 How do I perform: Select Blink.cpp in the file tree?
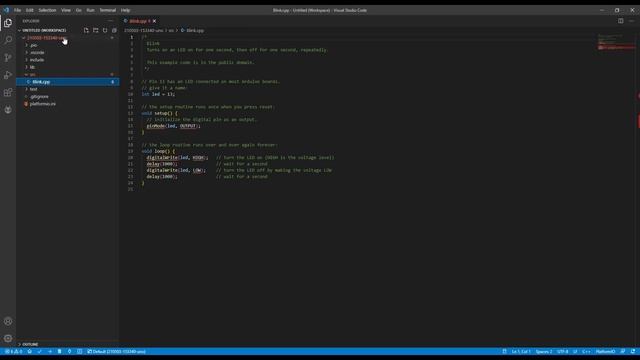click(68, 82)
